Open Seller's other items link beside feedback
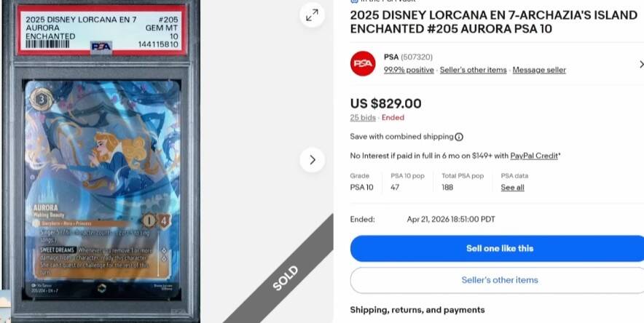This screenshot has width=644, height=323. [473, 70]
